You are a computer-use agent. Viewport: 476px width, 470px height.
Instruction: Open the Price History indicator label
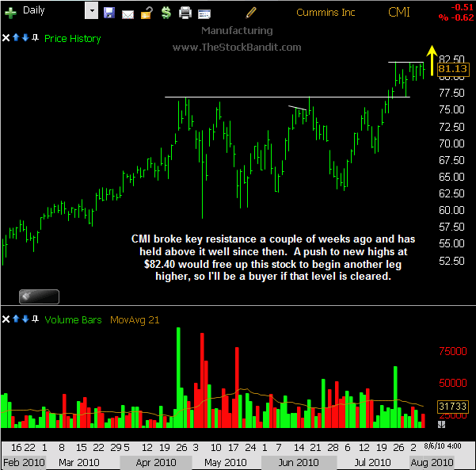click(x=73, y=38)
